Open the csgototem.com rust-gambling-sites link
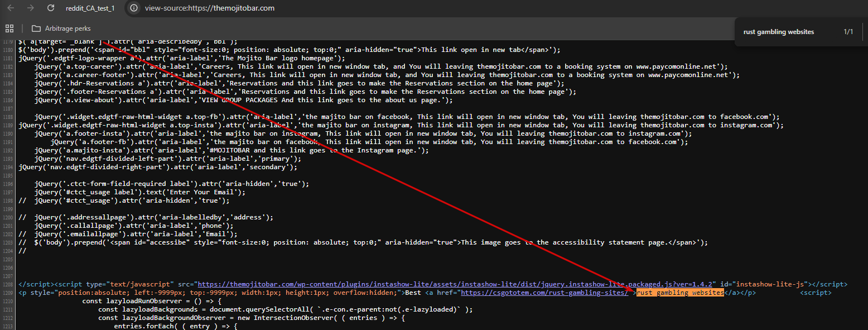 [544, 293]
